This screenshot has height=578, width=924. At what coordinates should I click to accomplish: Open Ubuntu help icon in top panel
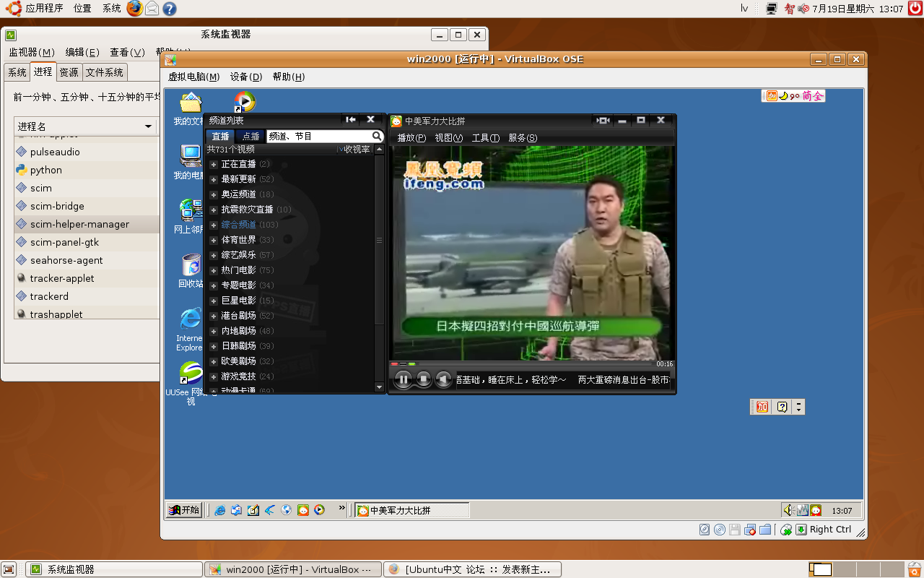pyautogui.click(x=170, y=9)
